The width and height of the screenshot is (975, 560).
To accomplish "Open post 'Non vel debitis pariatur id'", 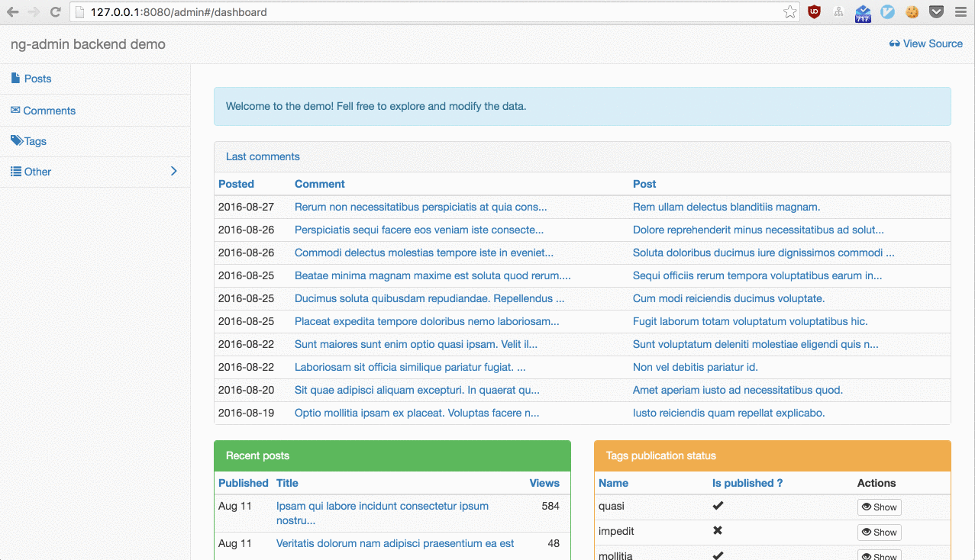I will (695, 367).
